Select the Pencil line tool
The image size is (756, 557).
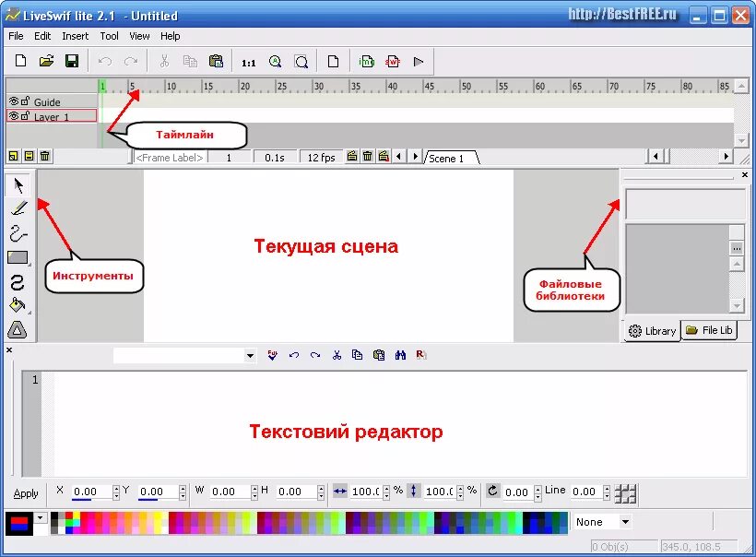(x=18, y=208)
